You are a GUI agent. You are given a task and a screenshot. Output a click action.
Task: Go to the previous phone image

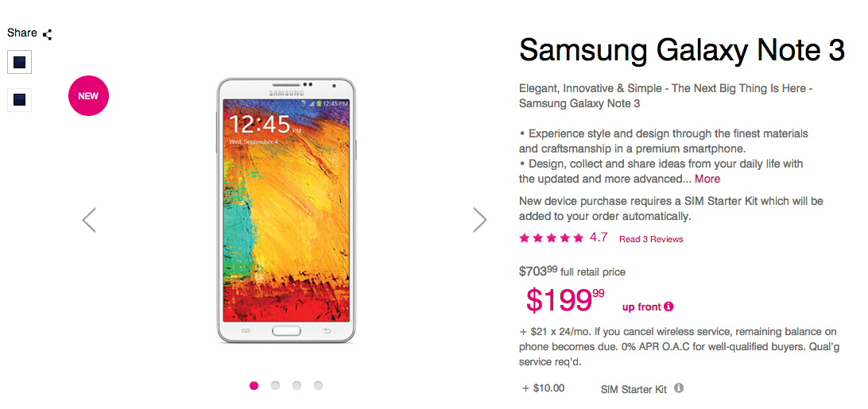tap(89, 220)
